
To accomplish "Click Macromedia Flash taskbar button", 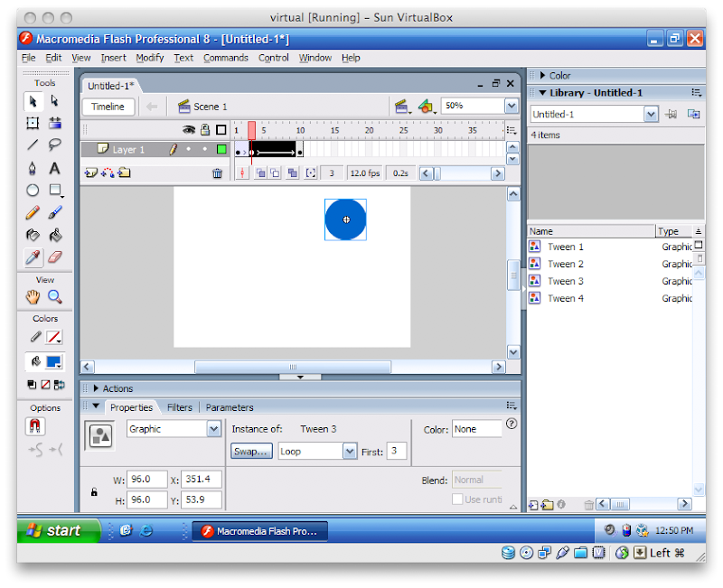I will (x=259, y=531).
